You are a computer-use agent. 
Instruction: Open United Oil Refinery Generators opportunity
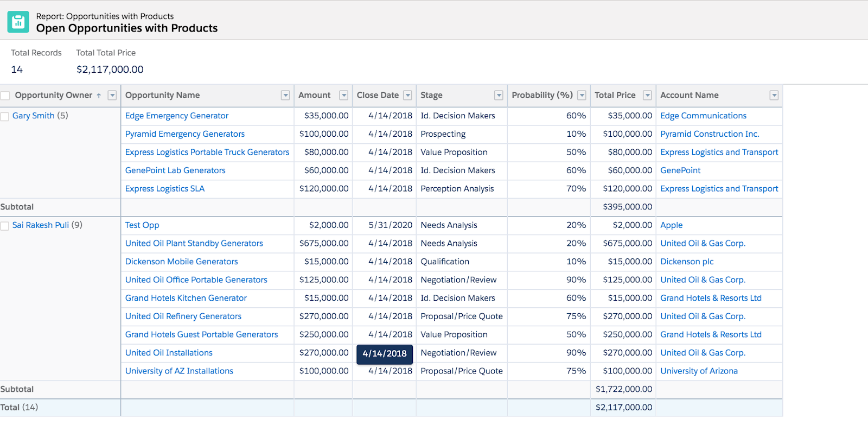(183, 316)
